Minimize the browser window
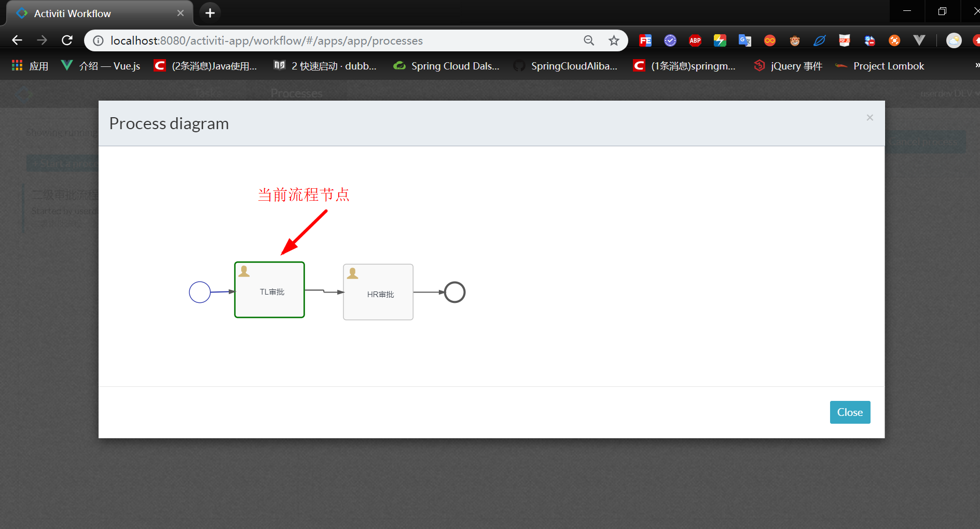 pos(907,11)
